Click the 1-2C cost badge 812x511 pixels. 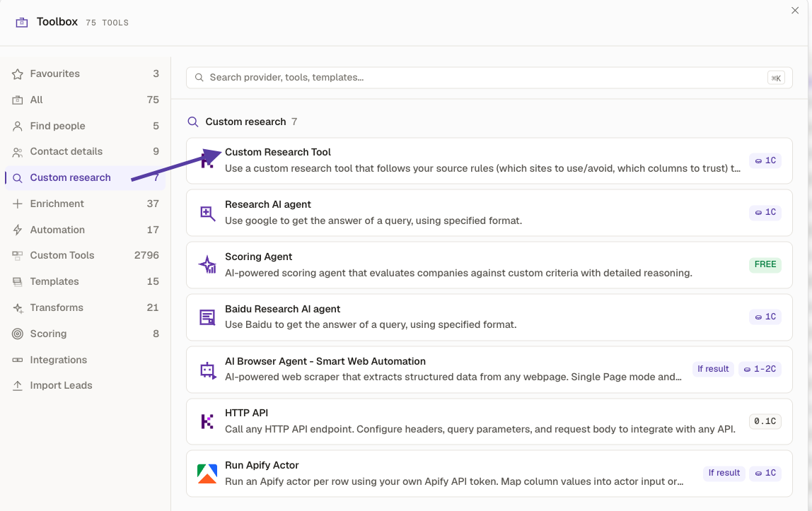tap(760, 369)
